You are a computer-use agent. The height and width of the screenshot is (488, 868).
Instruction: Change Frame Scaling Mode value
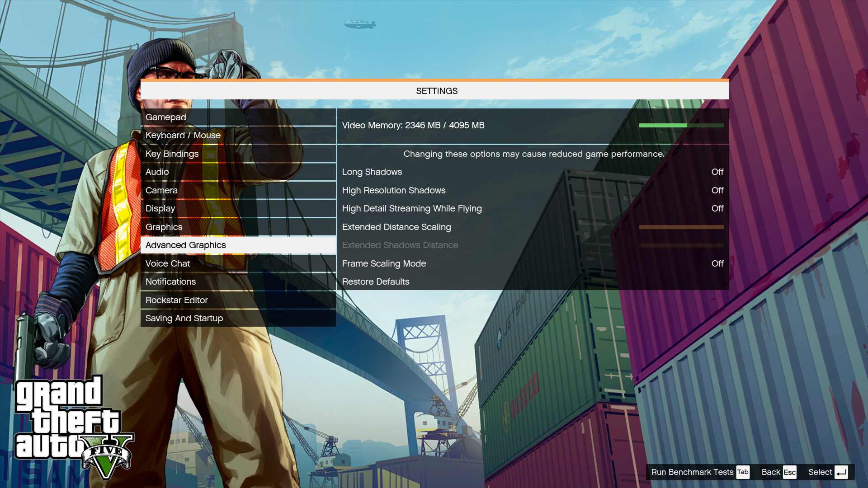pos(717,264)
